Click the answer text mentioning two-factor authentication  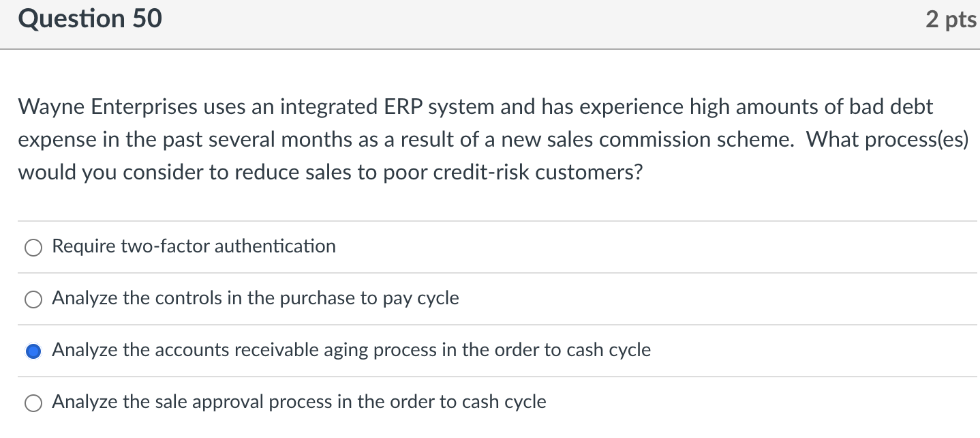tap(194, 246)
